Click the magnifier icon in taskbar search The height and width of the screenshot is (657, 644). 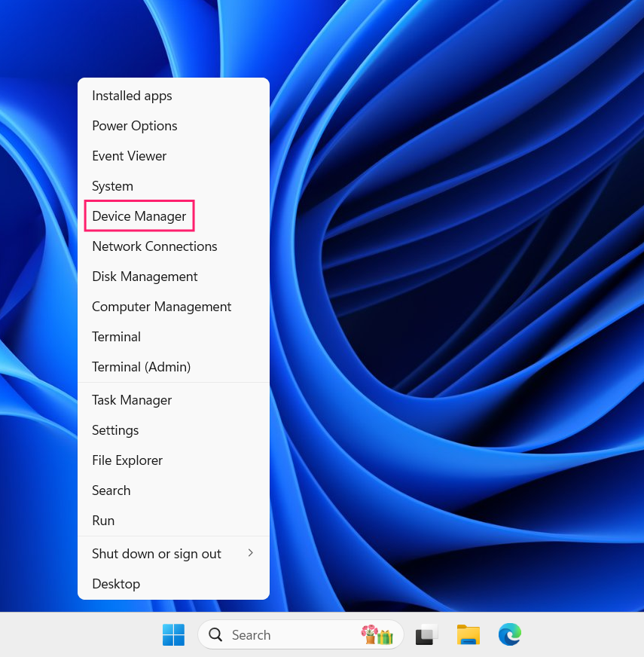click(215, 634)
